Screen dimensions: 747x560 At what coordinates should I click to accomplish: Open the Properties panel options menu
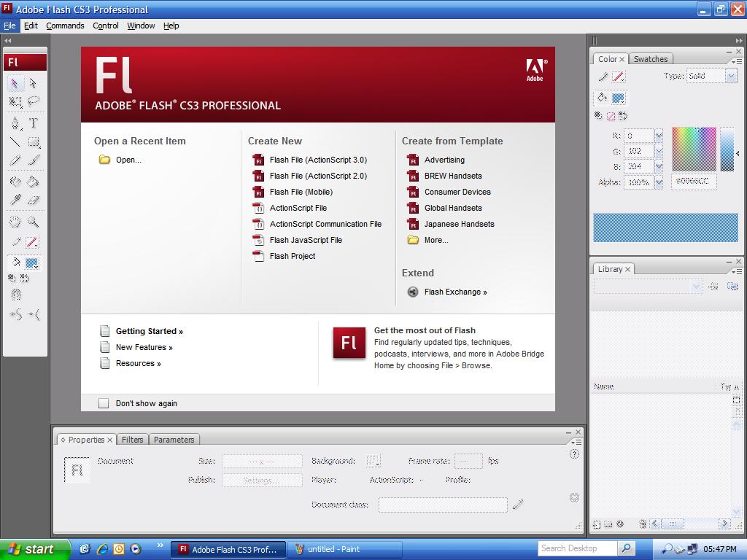pos(576,443)
